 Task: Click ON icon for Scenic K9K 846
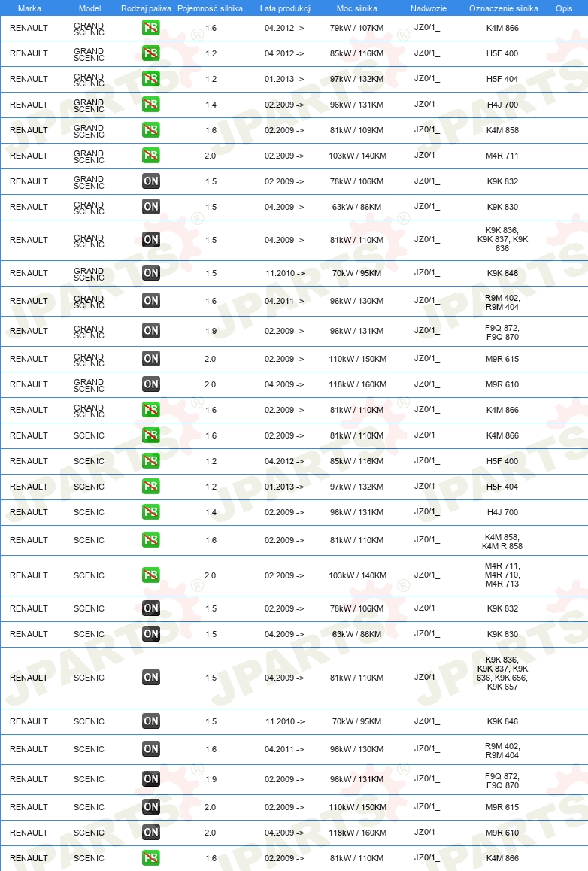click(x=150, y=721)
